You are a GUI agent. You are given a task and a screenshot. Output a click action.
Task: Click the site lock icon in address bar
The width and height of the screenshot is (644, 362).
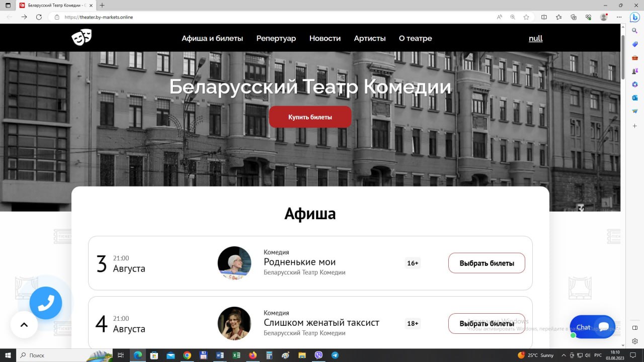(x=57, y=17)
